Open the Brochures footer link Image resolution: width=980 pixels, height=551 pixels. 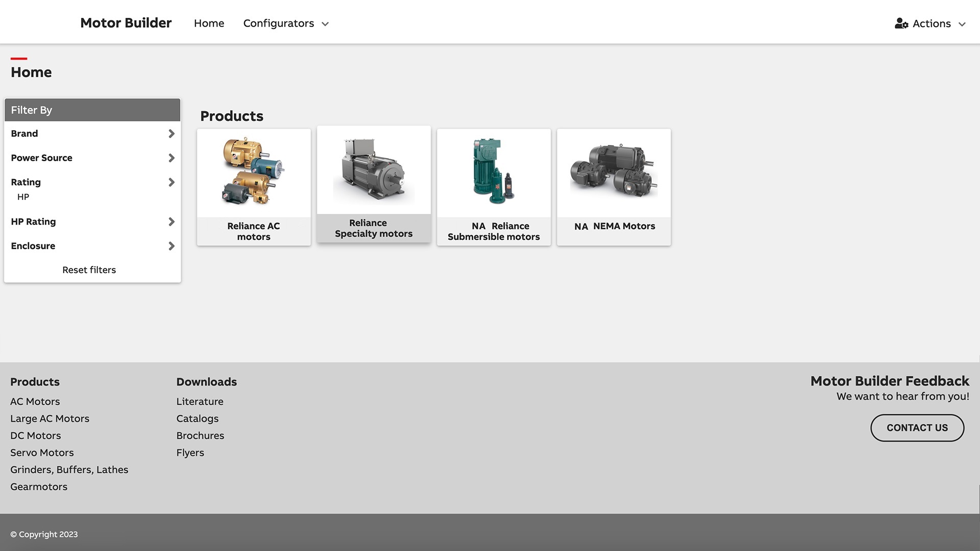200,436
